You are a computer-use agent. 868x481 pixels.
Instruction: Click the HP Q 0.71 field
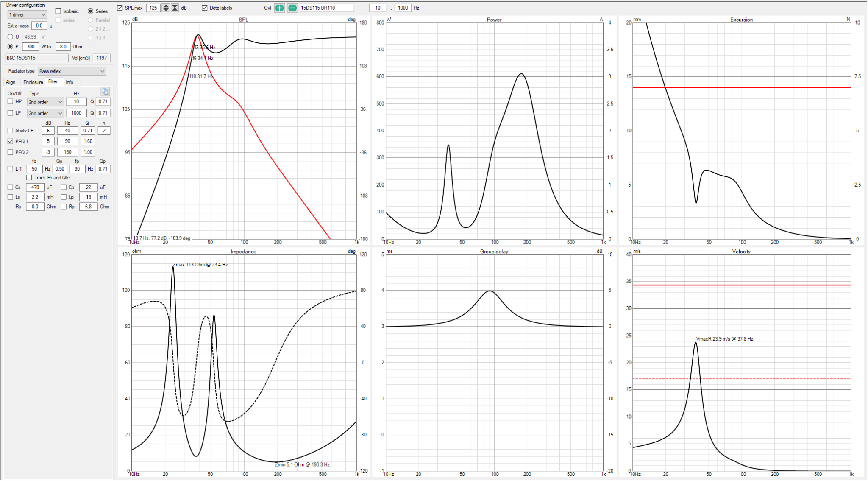coord(103,101)
